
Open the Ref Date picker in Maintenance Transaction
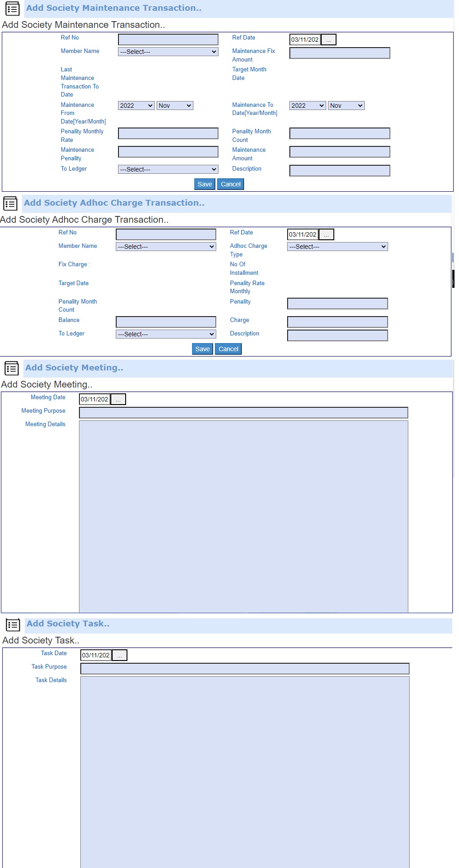(x=328, y=40)
